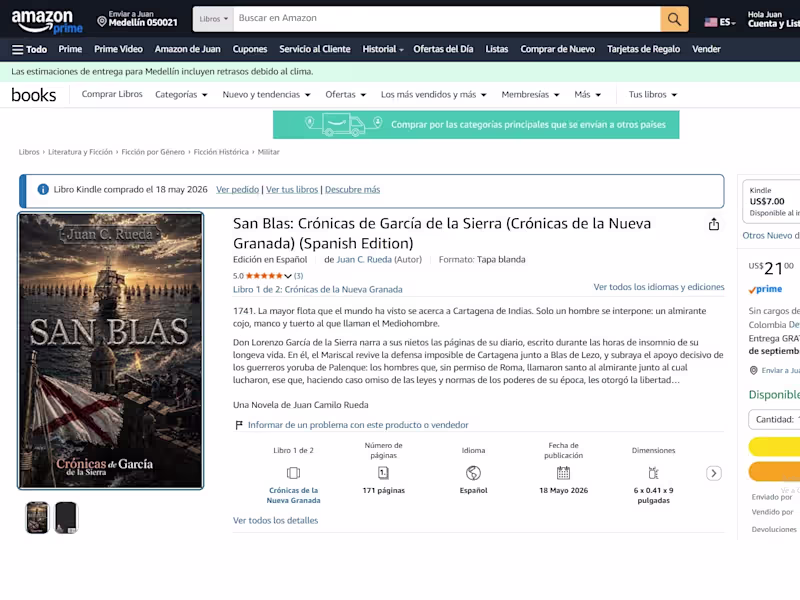Click Comprar Libros in books bar

click(x=112, y=94)
